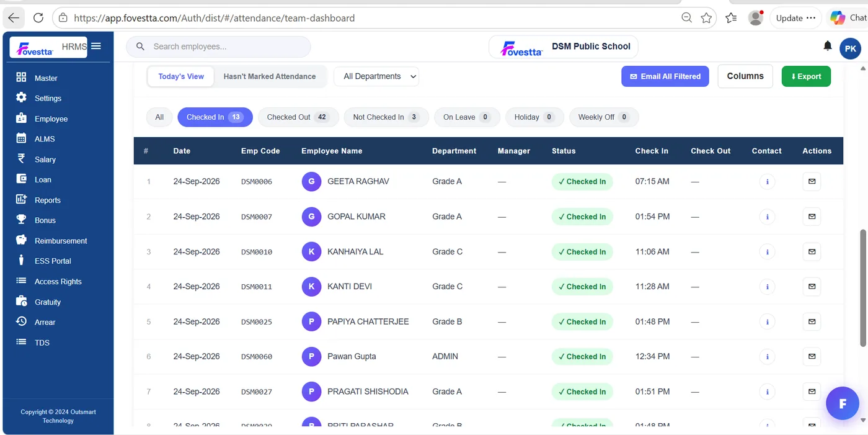Screen dimensions: 868x435
Task: Click Checked In status badge for KANTI DEVI
Action: coord(582,287)
